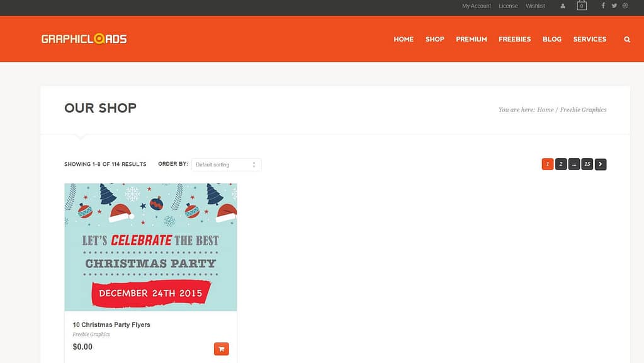Open the Christmas Party flyer thumbnail
This screenshot has width=644, height=363.
pos(150,247)
